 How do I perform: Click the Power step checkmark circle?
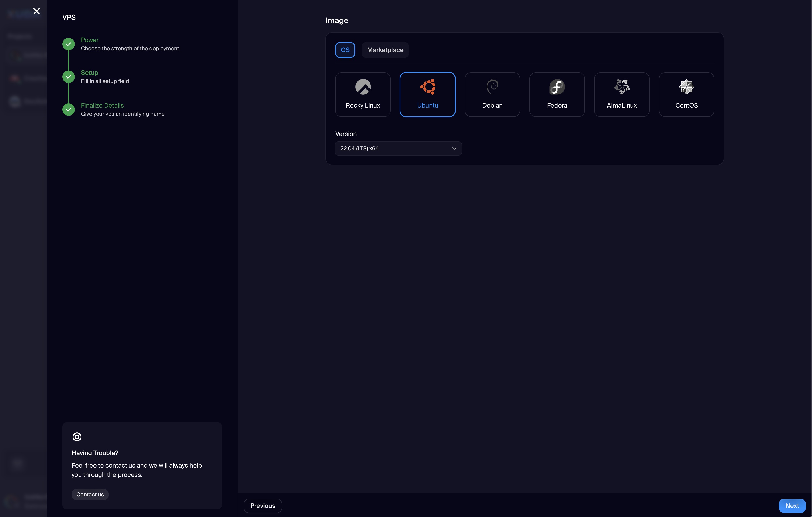[x=69, y=44]
